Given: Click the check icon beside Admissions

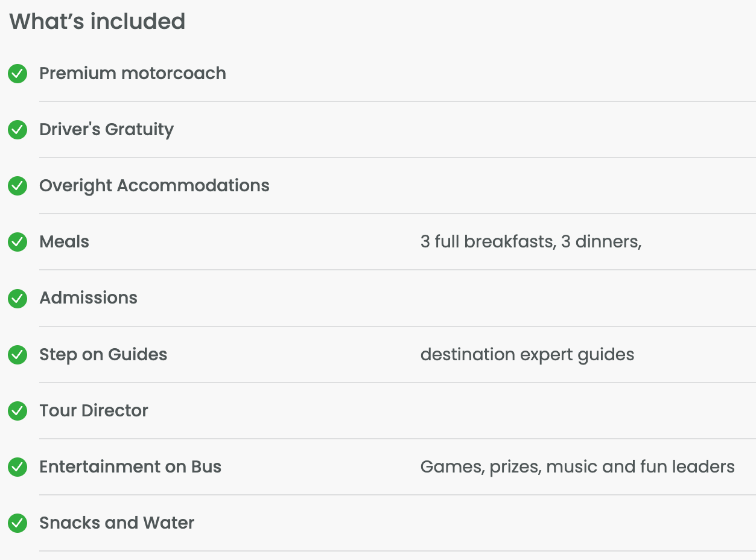Looking at the screenshot, I should (17, 298).
